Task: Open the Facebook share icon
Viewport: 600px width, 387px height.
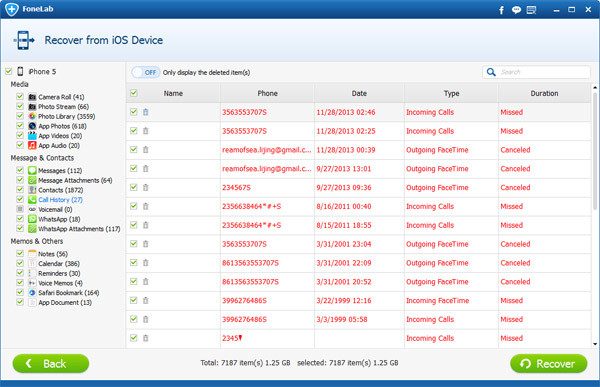Action: click(501, 10)
